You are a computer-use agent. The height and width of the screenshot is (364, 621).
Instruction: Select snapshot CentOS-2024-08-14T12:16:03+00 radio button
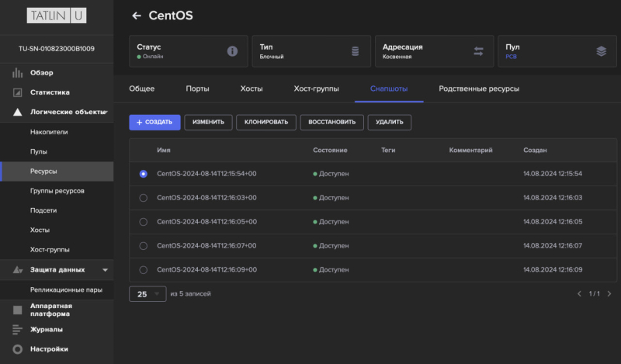143,198
